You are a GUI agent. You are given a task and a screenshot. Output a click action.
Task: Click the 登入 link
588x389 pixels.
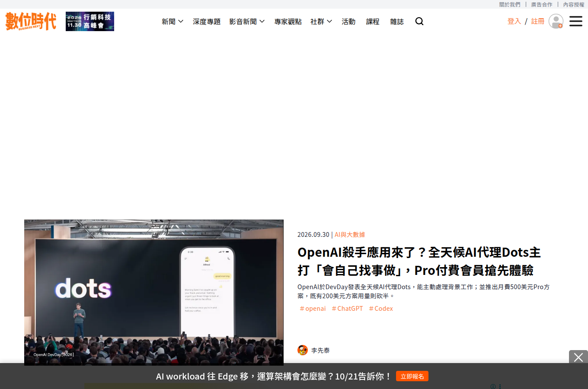[x=514, y=21]
